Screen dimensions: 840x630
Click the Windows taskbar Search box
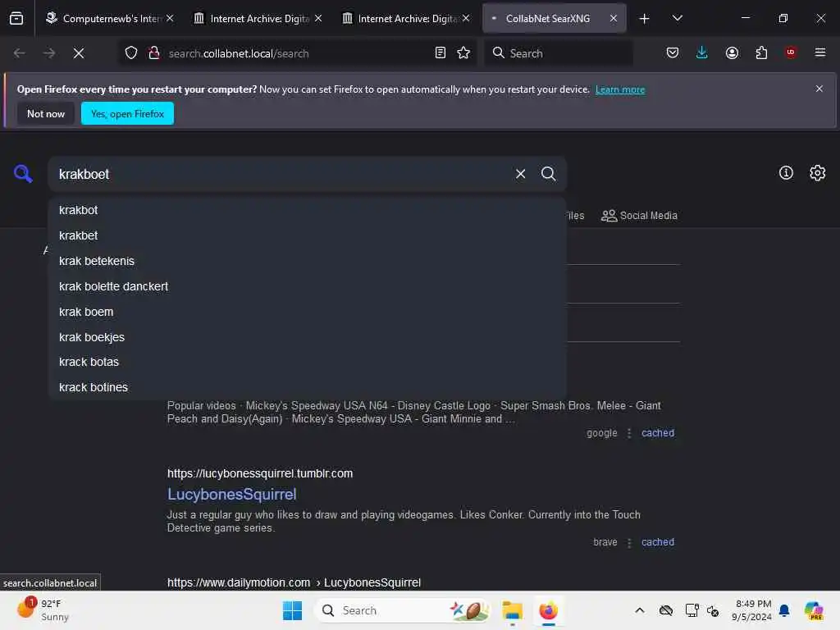pos(402,610)
